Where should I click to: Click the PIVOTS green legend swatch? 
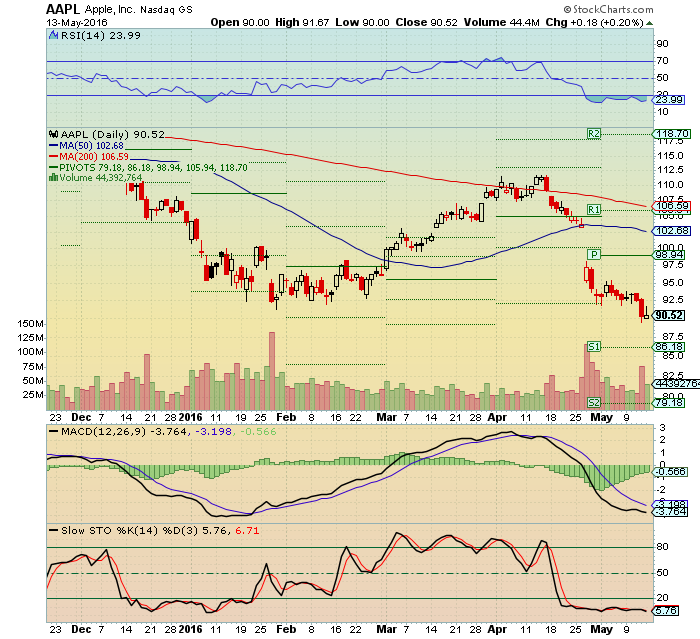[54, 168]
